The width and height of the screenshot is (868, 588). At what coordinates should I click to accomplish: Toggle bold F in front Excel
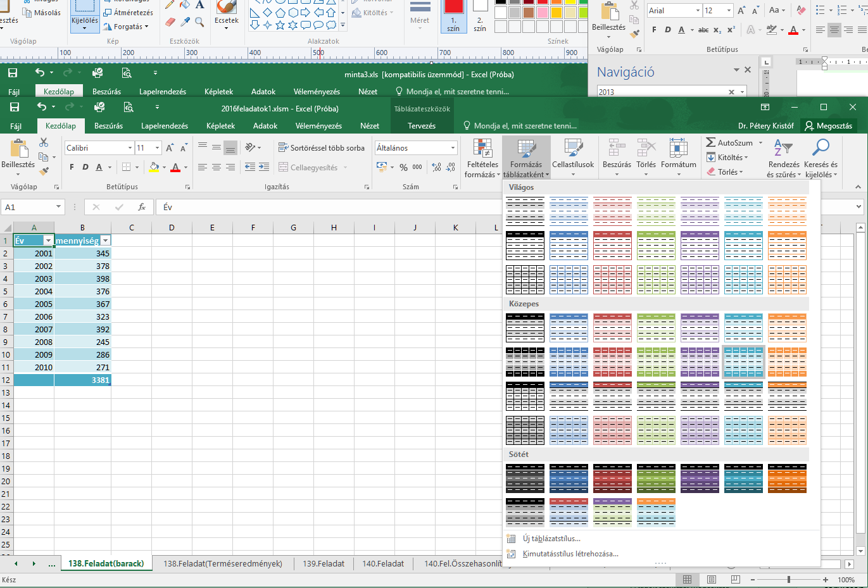click(72, 167)
